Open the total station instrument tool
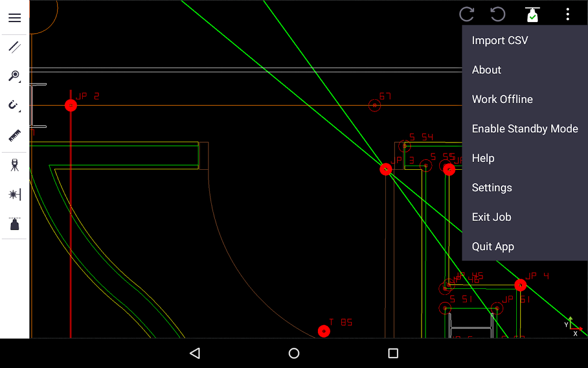588x368 pixels. 15,165
